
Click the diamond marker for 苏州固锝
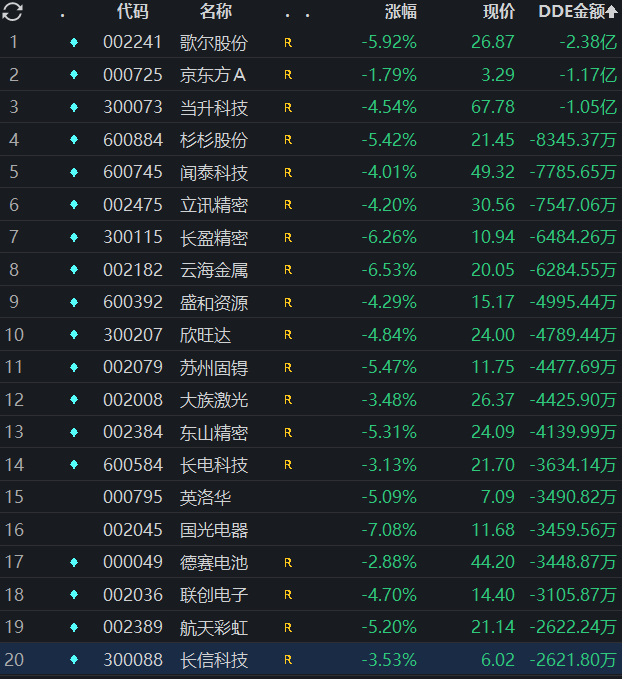tap(74, 367)
